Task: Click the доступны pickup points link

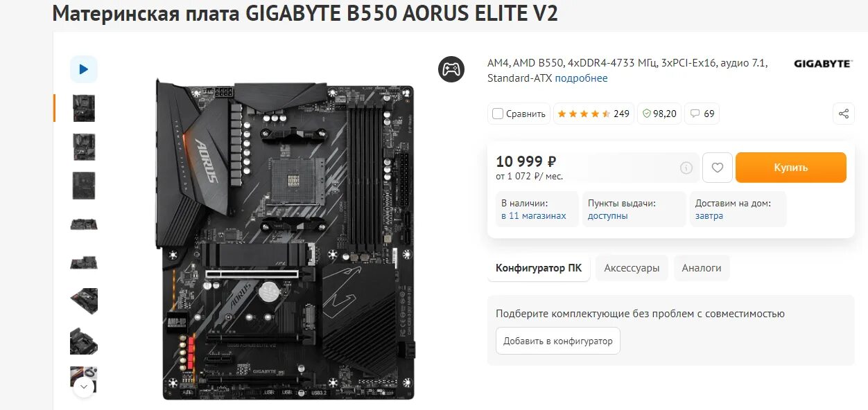Action: 608,216
